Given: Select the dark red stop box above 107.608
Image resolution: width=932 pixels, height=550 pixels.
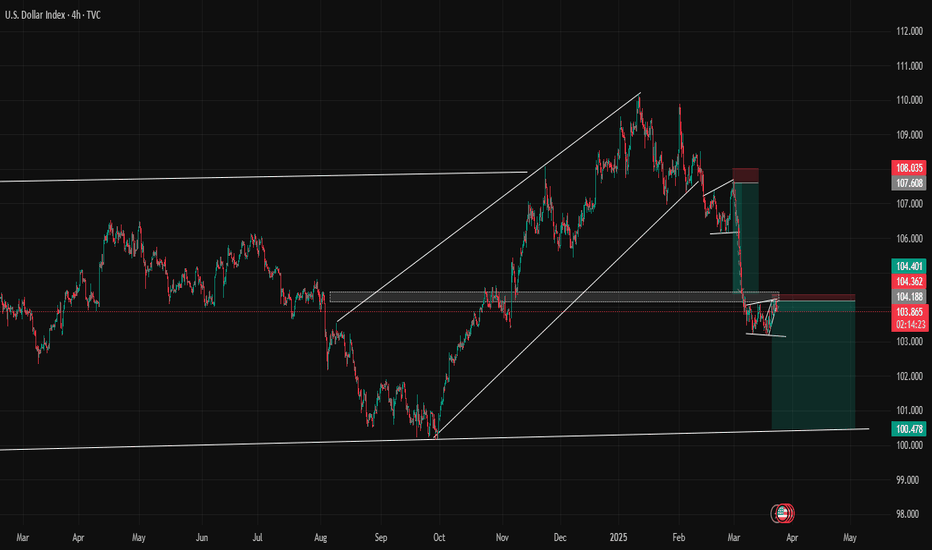Looking at the screenshot, I should pyautogui.click(x=745, y=175).
